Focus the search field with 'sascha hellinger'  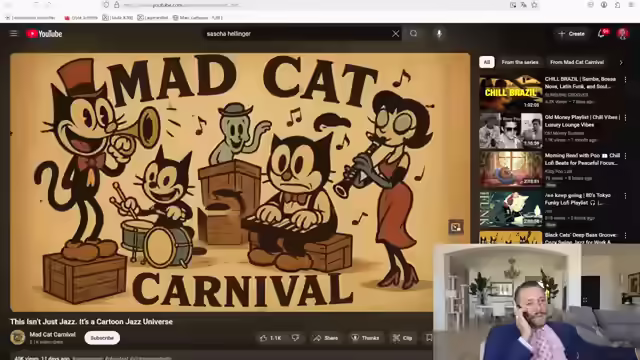[x=297, y=34]
